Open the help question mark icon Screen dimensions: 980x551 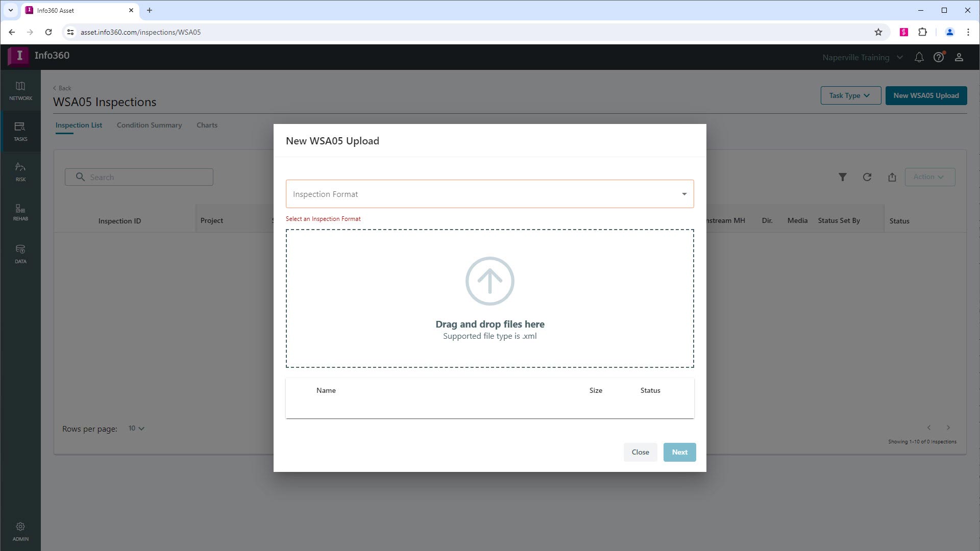pyautogui.click(x=938, y=57)
